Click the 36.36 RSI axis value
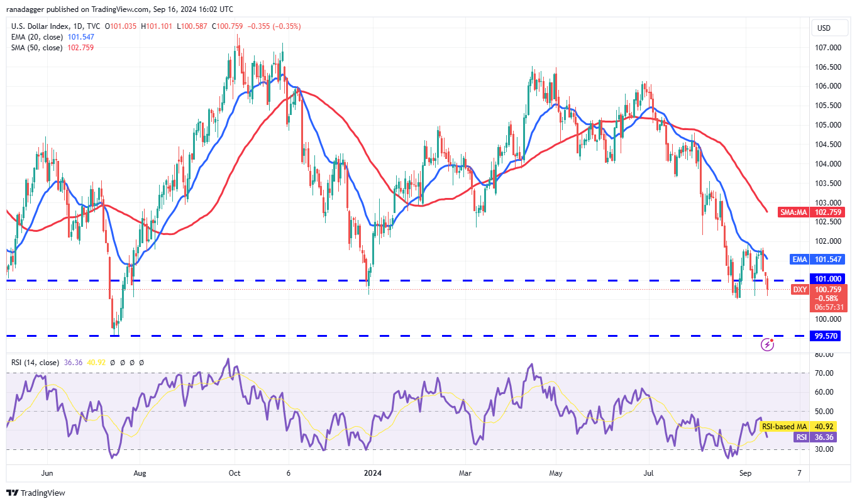 point(825,437)
